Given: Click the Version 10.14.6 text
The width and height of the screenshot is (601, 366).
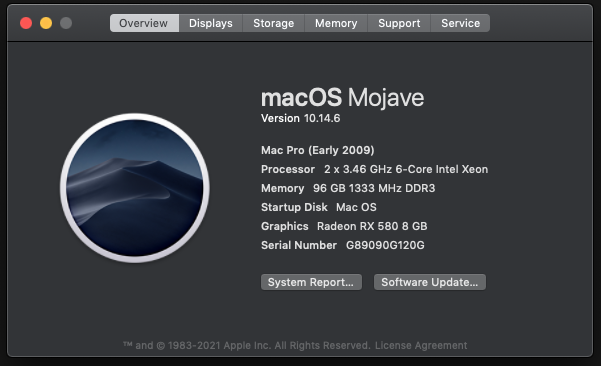Looking at the screenshot, I should click(x=300, y=118).
